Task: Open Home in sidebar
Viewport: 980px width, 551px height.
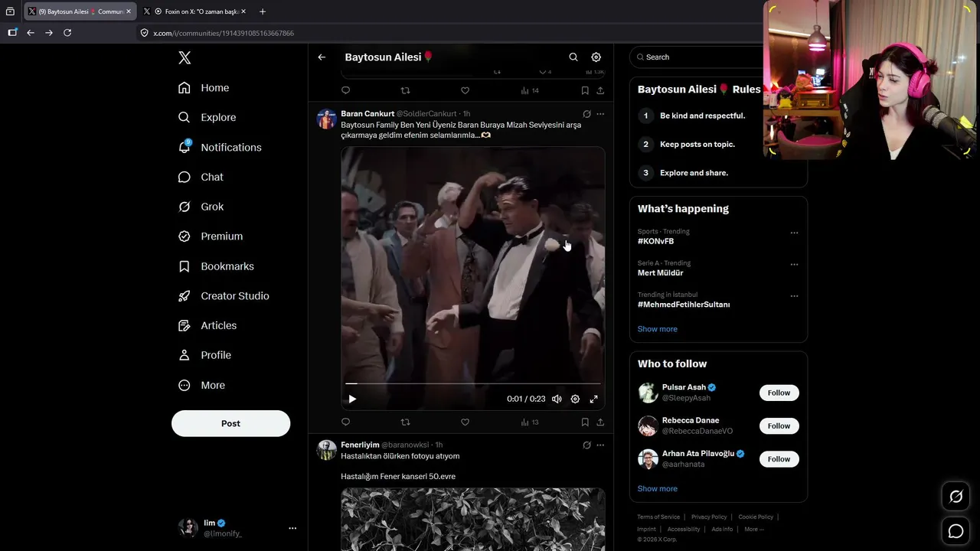Action: 204,88
